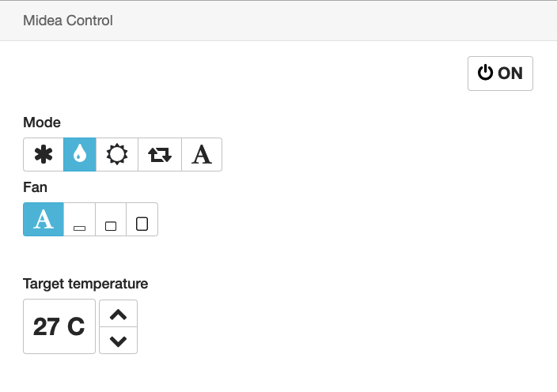The height and width of the screenshot is (392, 557).
Task: Toggle the ON power button
Action: pos(500,73)
